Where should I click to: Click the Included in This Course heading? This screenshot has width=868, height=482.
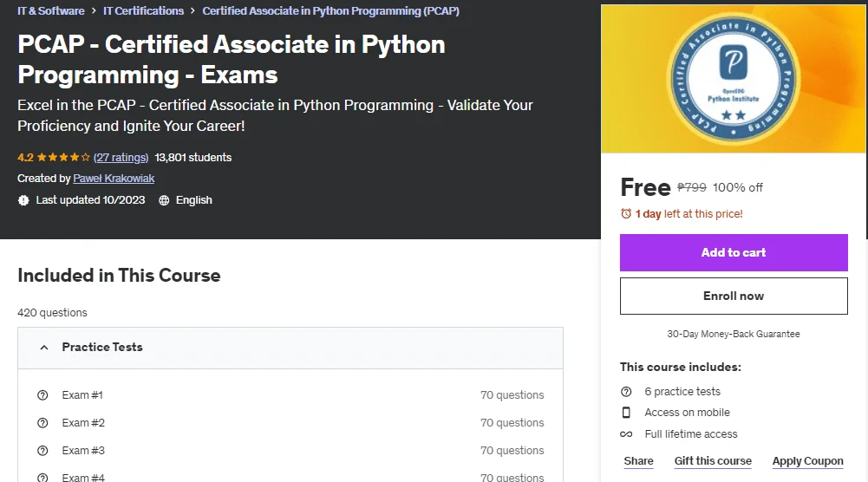click(x=119, y=276)
